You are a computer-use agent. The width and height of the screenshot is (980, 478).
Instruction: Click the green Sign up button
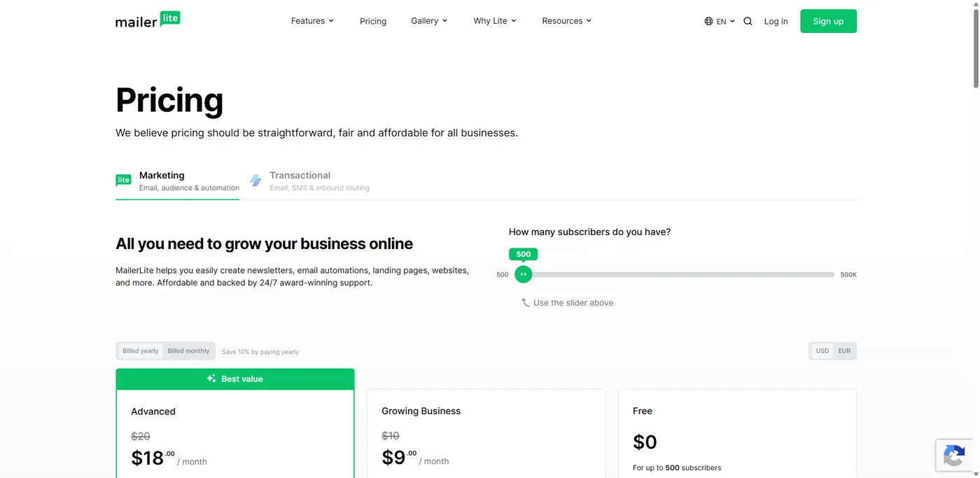tap(828, 21)
